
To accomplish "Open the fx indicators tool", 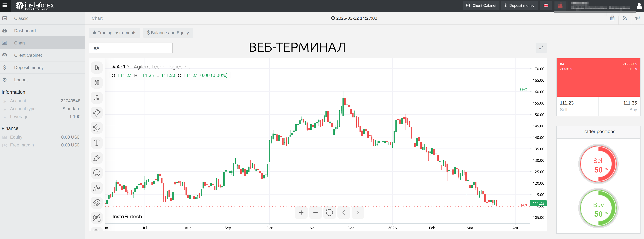I will (x=97, y=97).
